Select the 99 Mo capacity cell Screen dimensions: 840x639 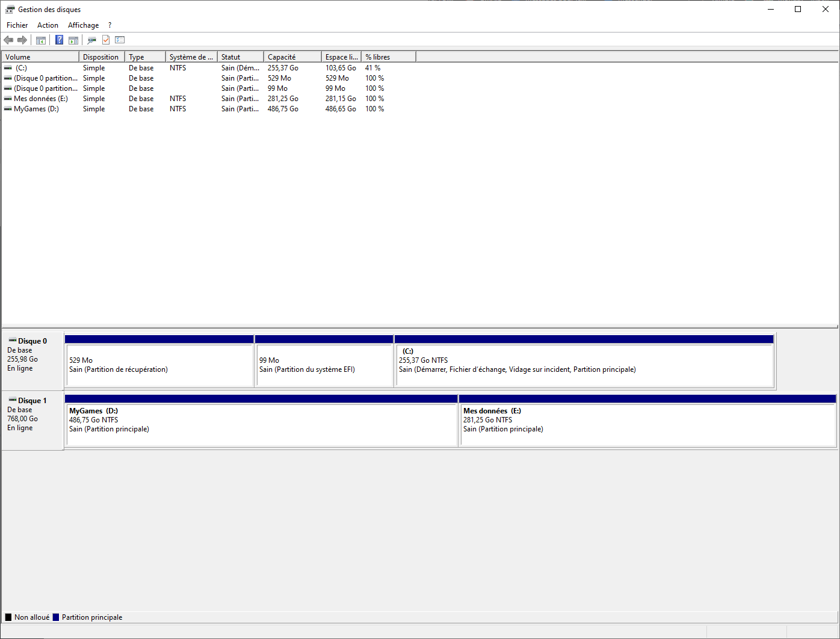277,88
